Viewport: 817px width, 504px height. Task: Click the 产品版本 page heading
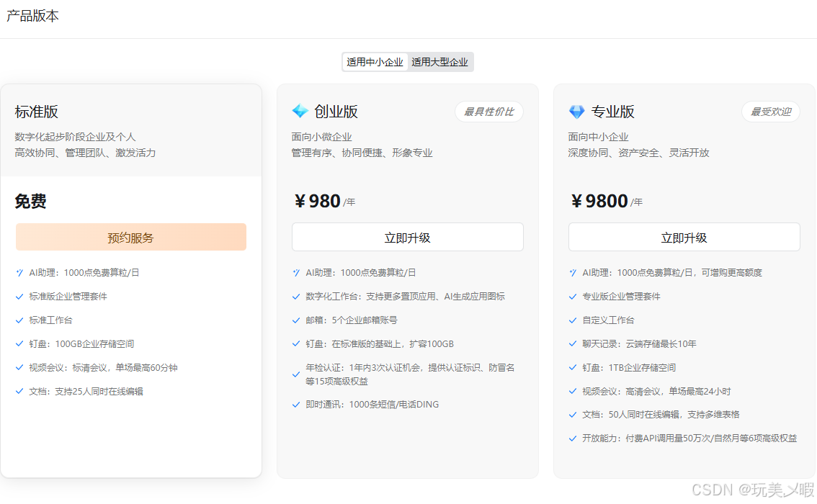click(x=32, y=16)
